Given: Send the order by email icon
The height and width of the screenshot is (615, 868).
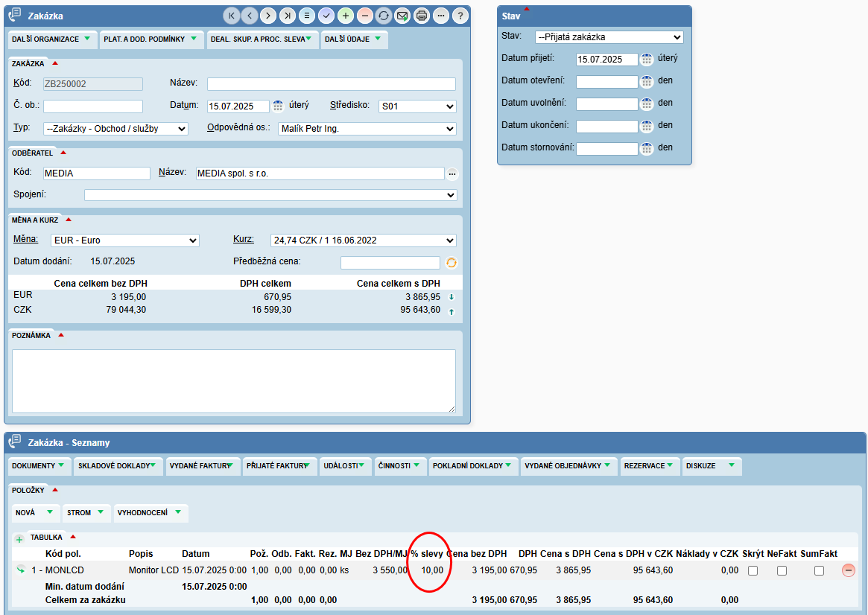Looking at the screenshot, I should tap(403, 16).
